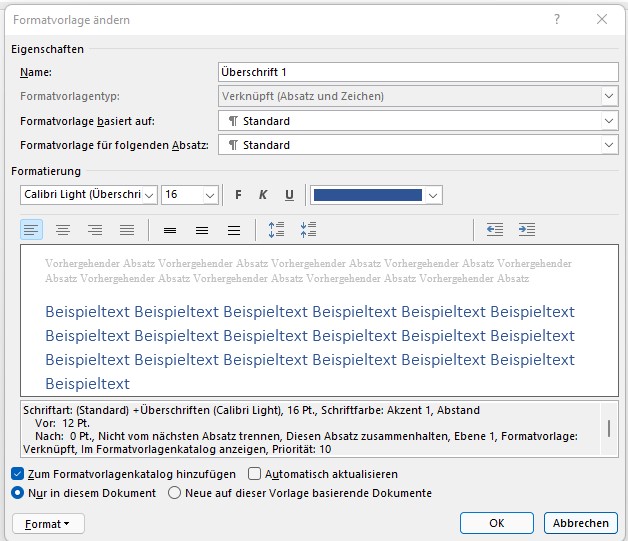628x541 pixels.
Task: Align text left
Action: (31, 230)
